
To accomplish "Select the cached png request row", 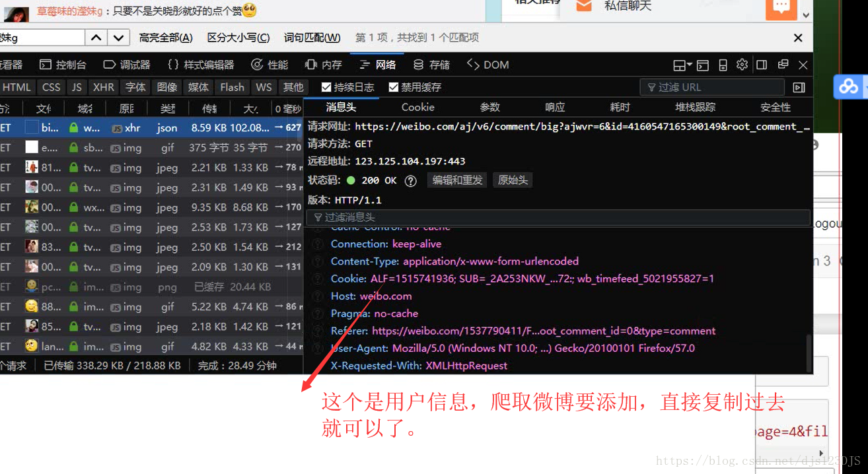I will [151, 287].
